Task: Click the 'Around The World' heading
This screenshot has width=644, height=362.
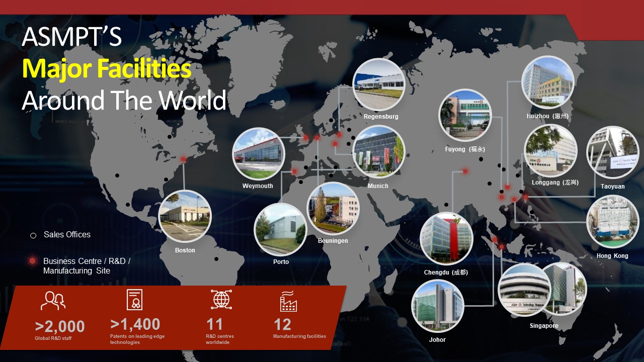Action: pyautogui.click(x=124, y=100)
